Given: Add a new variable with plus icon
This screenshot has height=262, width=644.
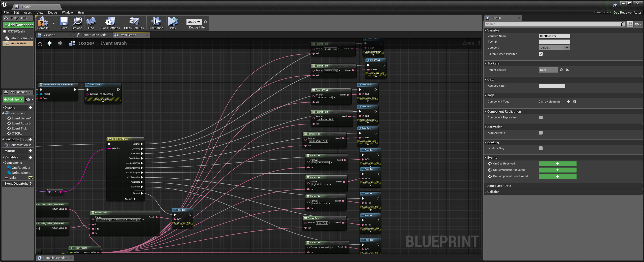Looking at the screenshot, I should (x=30, y=157).
